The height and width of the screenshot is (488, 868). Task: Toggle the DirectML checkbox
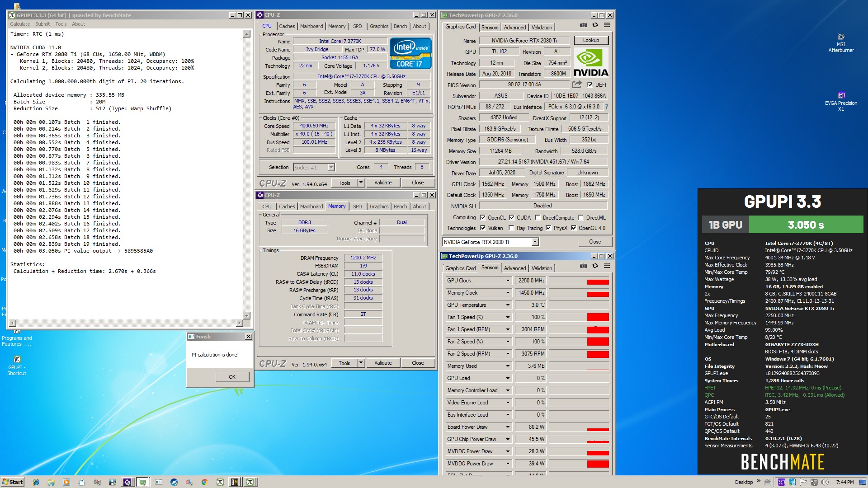581,217
